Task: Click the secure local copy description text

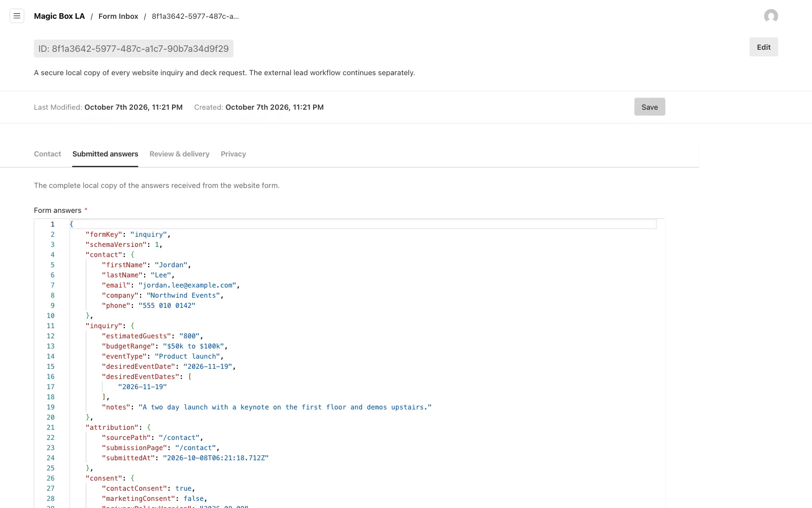Action: (x=224, y=73)
